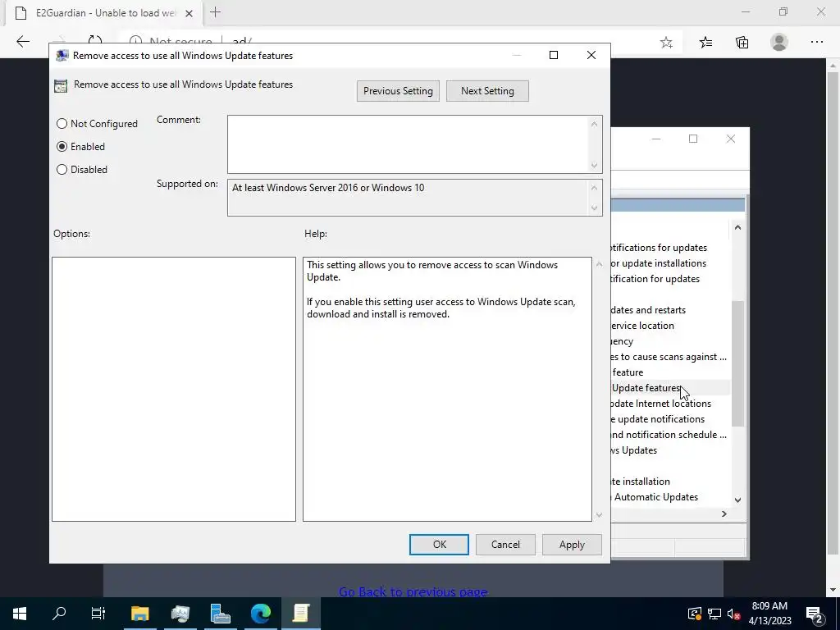
Task: Click the Help pane scroll down arrow
Action: (x=599, y=515)
